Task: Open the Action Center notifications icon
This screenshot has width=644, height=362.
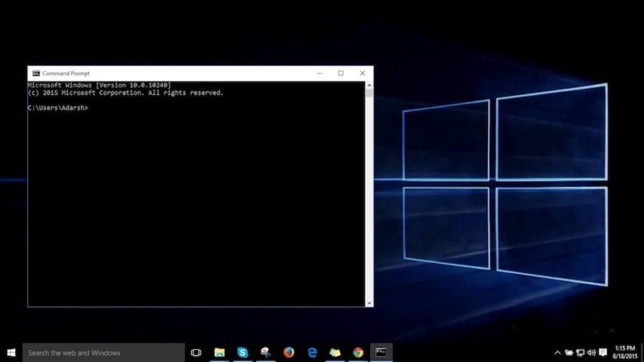Action: [x=603, y=353]
